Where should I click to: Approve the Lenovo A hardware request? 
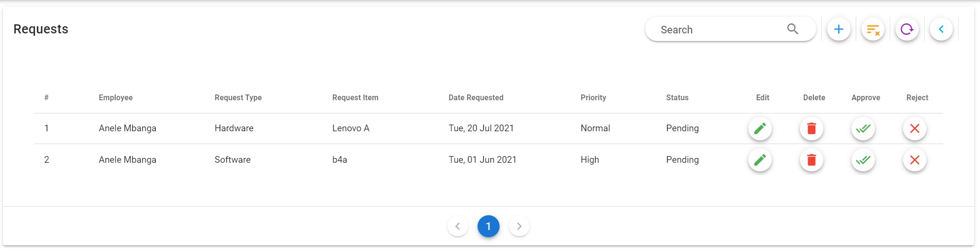(x=863, y=128)
